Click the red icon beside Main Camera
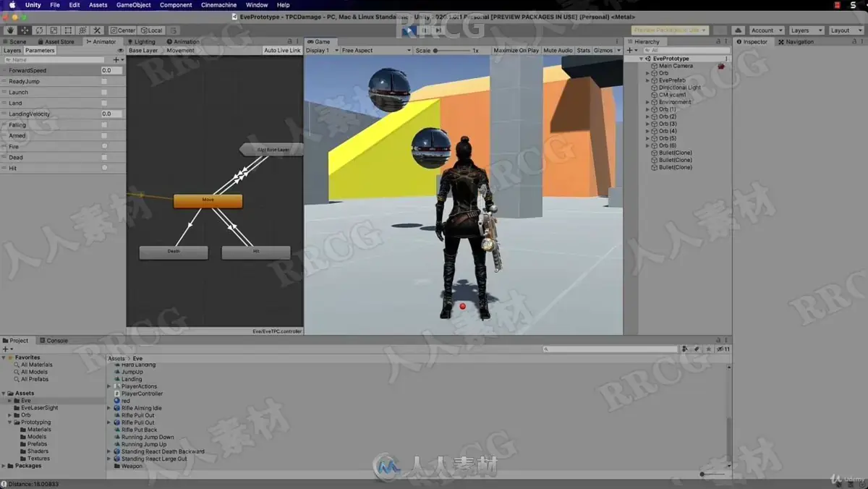Screen dimensions: 868x489 coord(721,66)
